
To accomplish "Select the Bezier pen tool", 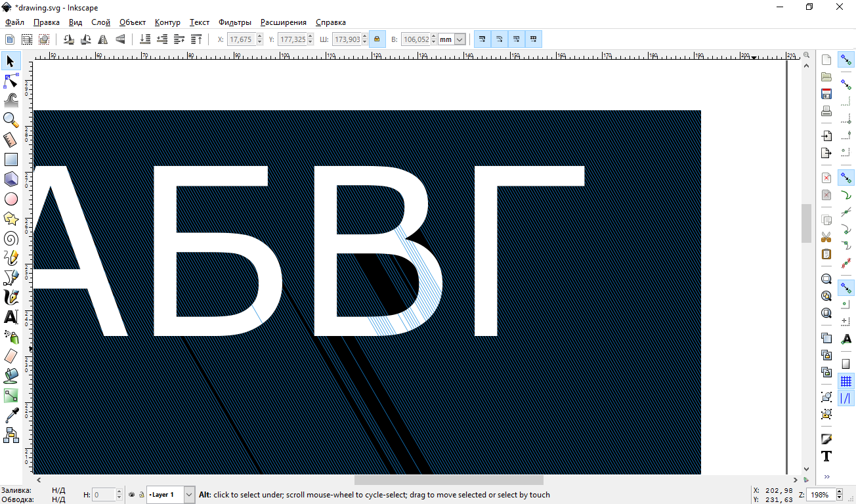I will [x=11, y=278].
